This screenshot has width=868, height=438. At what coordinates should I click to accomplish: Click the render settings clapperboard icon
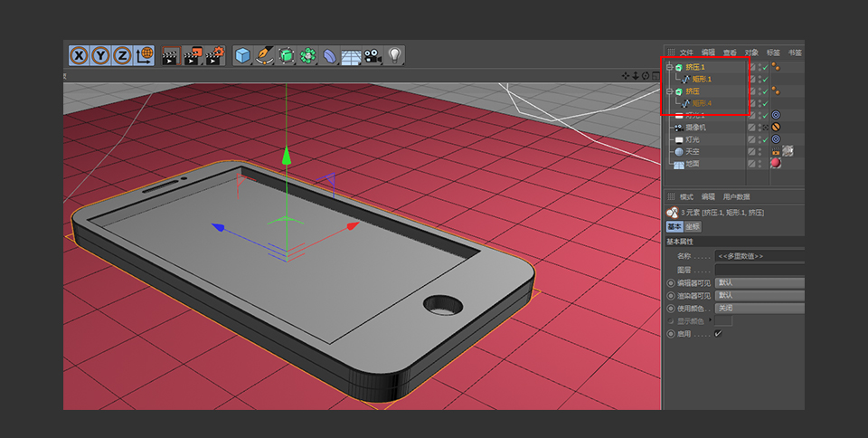(x=214, y=56)
